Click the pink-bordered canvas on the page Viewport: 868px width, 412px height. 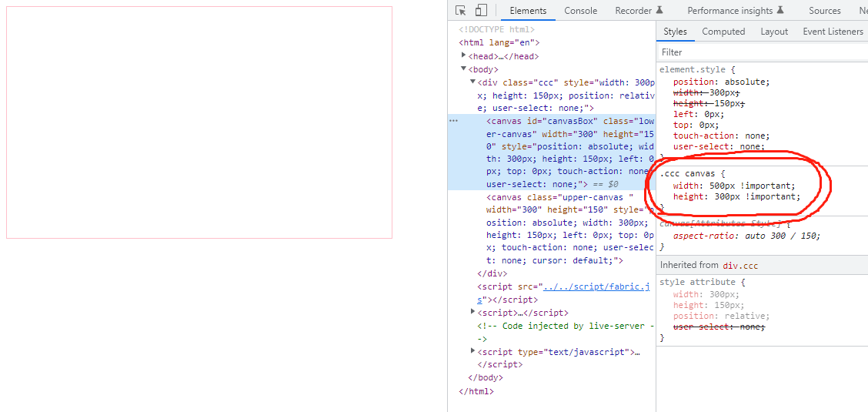click(x=199, y=122)
